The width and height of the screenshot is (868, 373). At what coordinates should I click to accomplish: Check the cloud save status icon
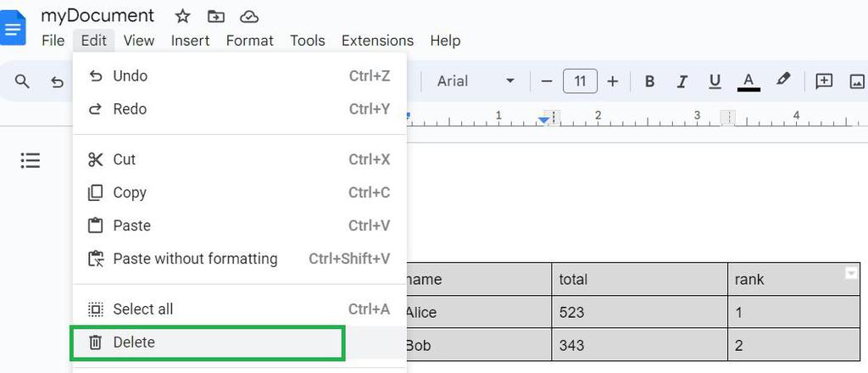[249, 16]
